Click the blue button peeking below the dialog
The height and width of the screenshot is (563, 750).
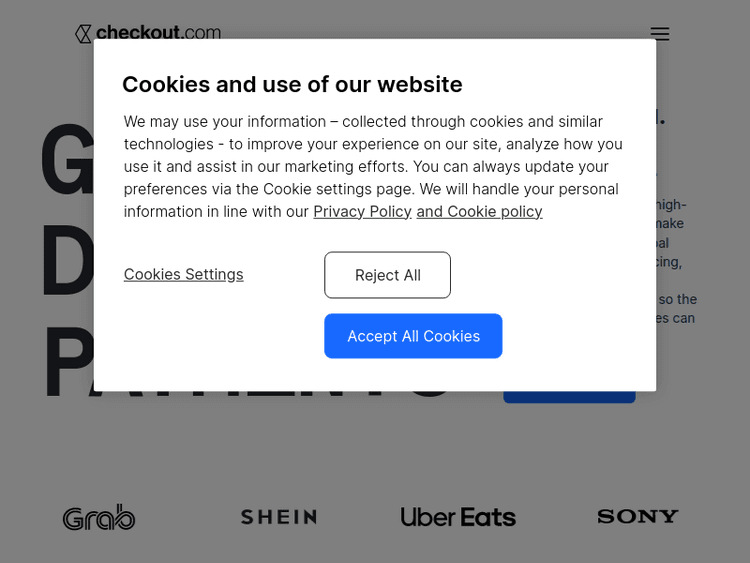569,397
